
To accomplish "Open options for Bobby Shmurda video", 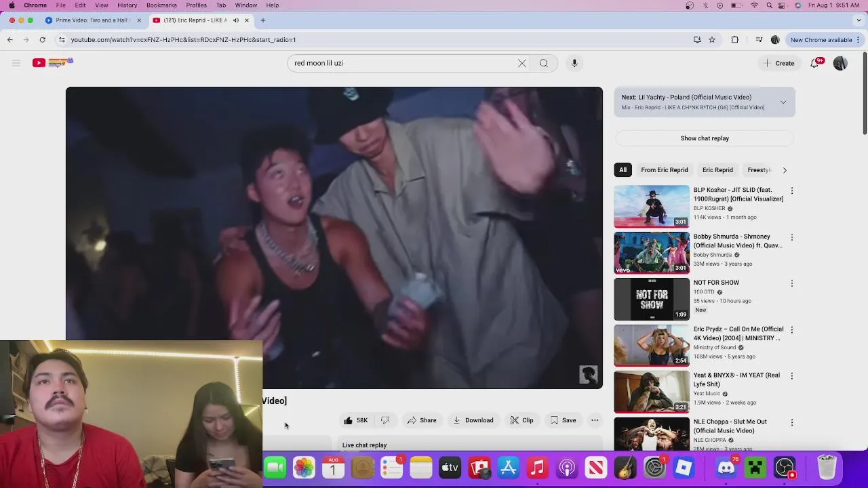I will (x=791, y=237).
